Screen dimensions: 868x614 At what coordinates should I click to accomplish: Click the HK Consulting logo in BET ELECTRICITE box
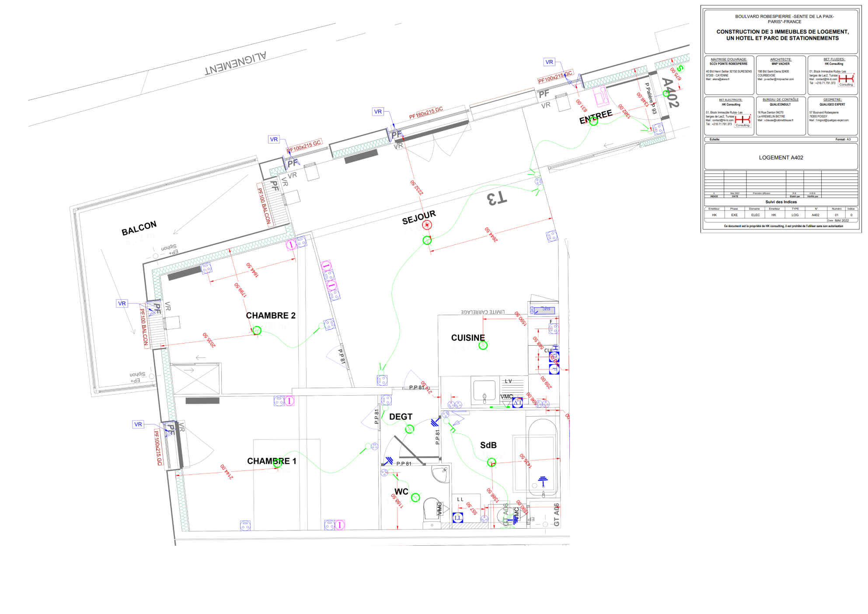743,120
